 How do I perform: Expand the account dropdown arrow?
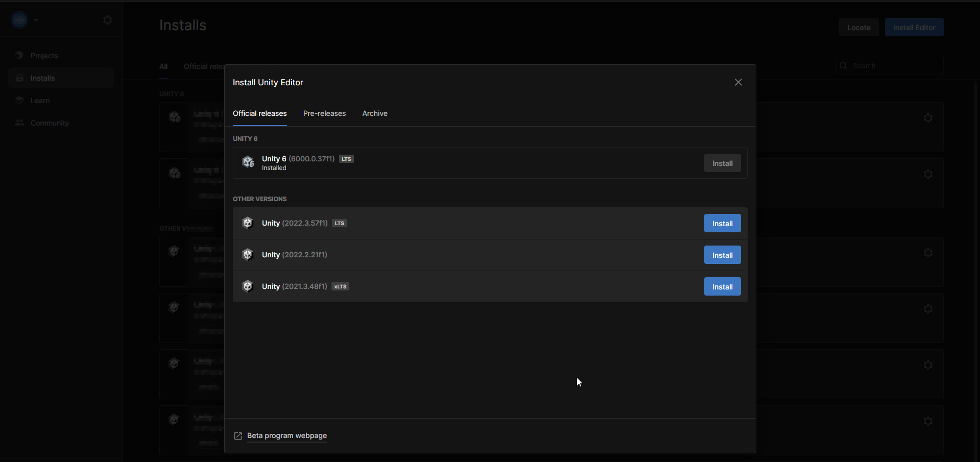(36, 20)
